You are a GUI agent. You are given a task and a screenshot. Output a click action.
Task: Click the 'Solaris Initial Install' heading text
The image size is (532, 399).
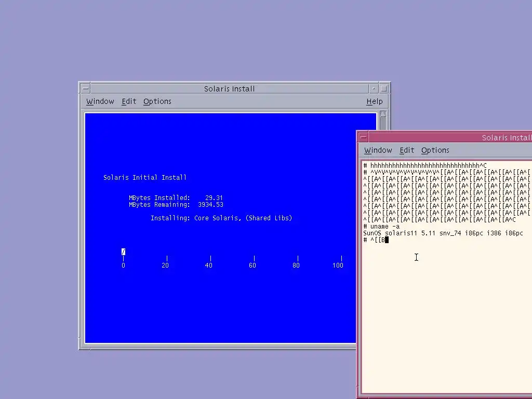tap(145, 178)
